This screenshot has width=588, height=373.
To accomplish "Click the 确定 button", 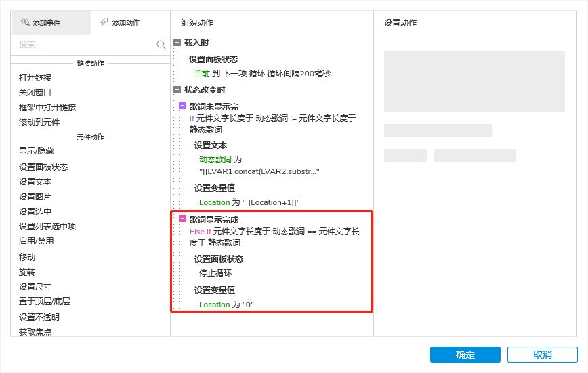I will tap(465, 355).
